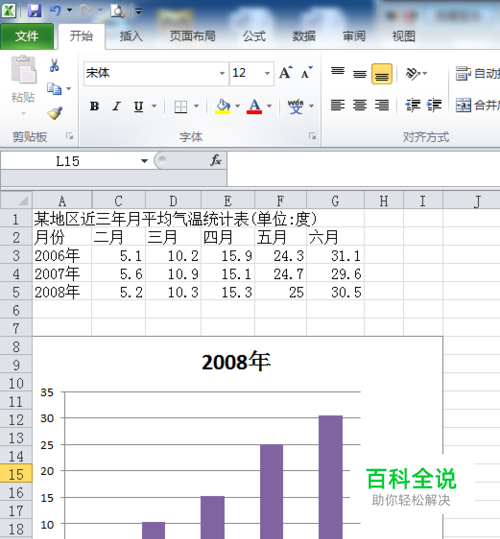Select row 15 header
This screenshot has height=539, width=500.
coord(16,474)
